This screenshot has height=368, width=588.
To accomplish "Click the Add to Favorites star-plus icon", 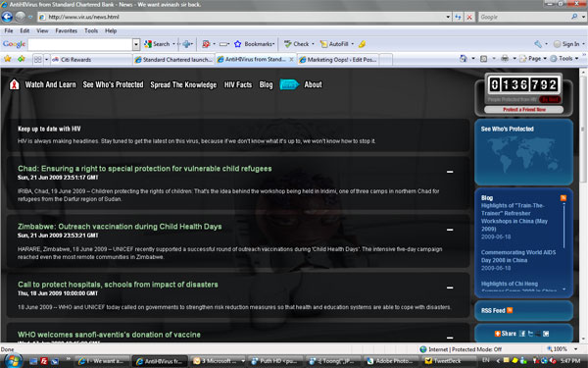I will click(21, 59).
